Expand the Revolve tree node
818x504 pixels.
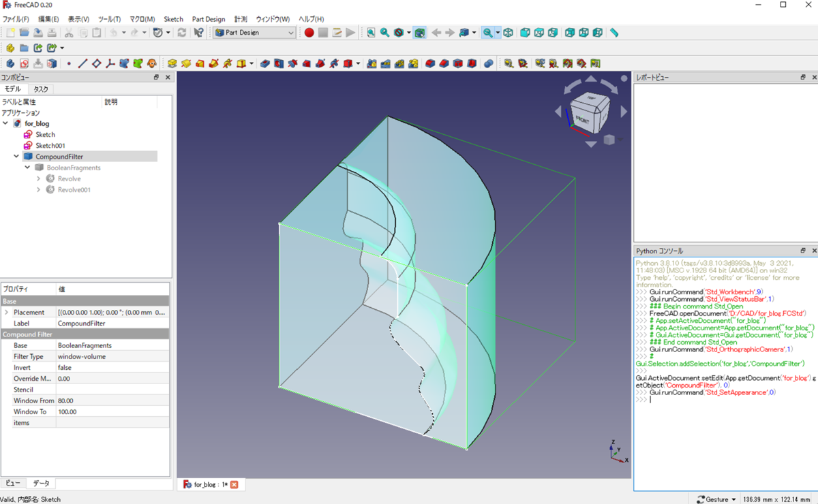pyautogui.click(x=38, y=178)
